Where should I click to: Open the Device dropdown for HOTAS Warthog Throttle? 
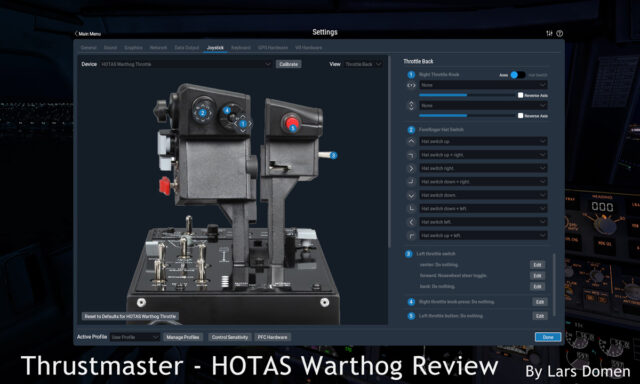tap(186, 64)
